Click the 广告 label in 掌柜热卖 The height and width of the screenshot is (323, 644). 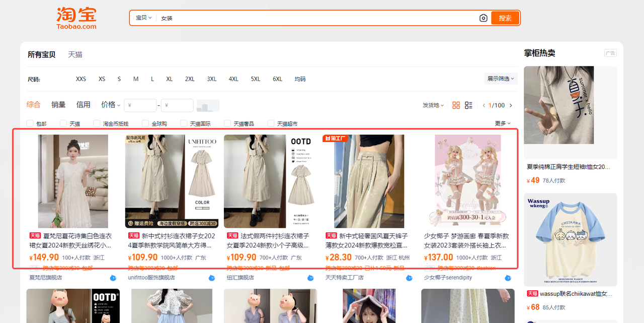610,53
